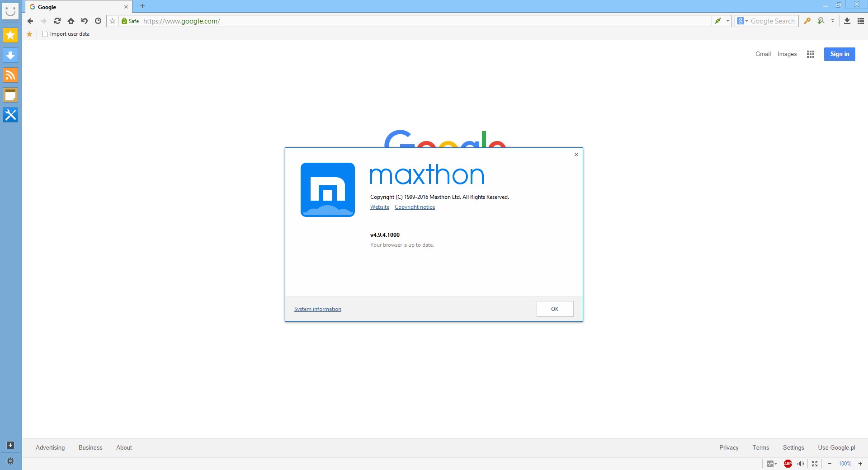Go forward with the forward arrow

[x=44, y=21]
